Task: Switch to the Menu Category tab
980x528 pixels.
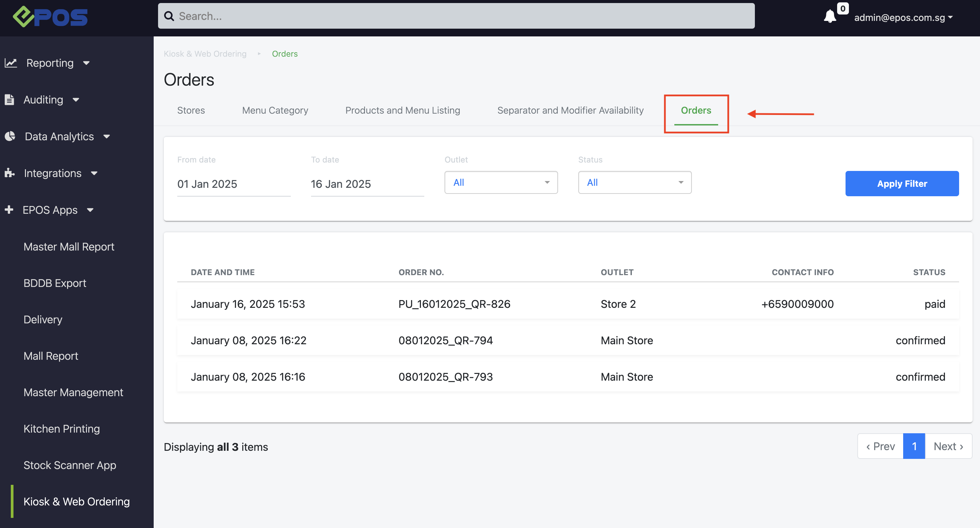Action: (275, 110)
